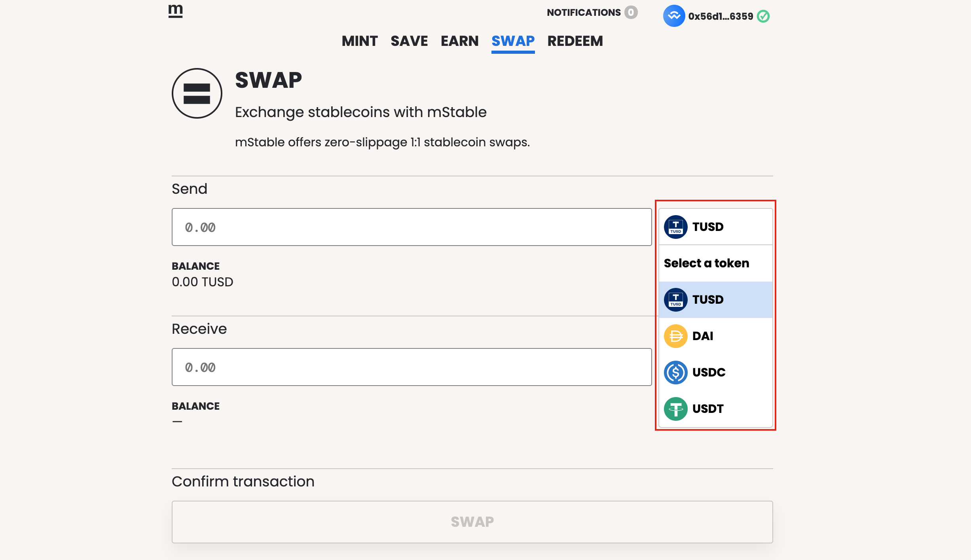Viewport: 971px width, 560px height.
Task: Open the NOTIFICATIONS label
Action: pos(584,13)
